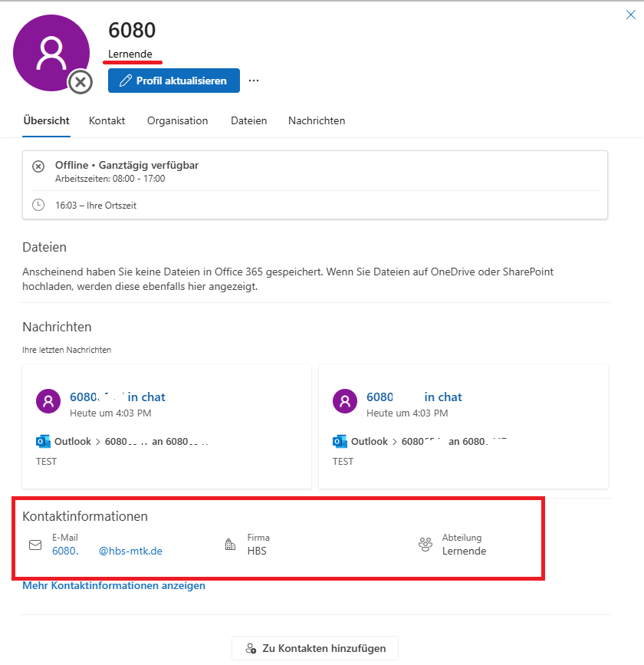The image size is (644, 665).
Task: Switch to the Übersicht tab
Action: [x=46, y=120]
